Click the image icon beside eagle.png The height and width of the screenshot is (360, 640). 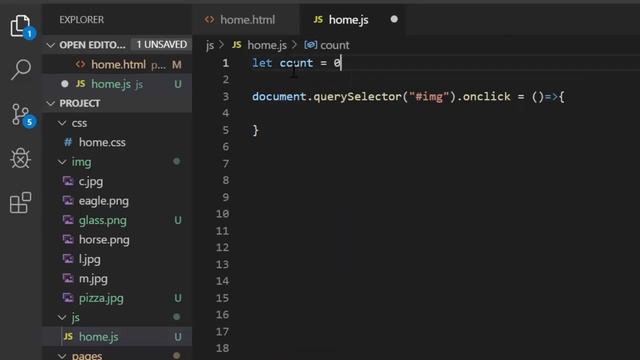[x=68, y=201]
